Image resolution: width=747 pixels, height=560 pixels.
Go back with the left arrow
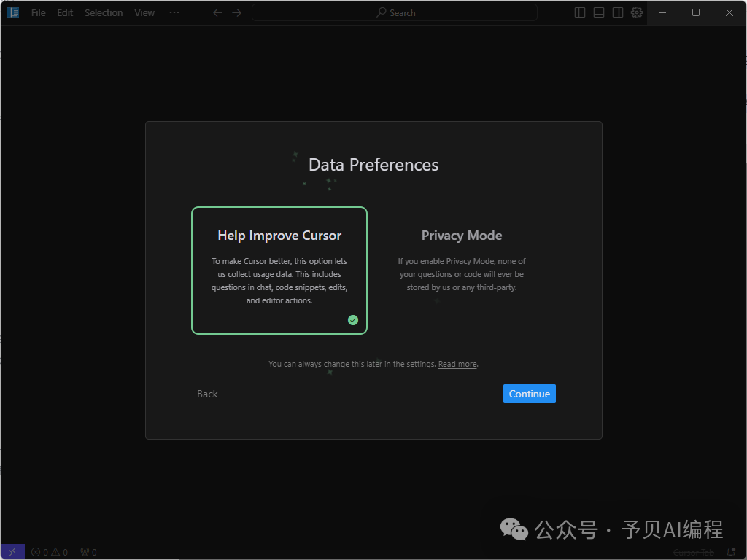tap(217, 13)
